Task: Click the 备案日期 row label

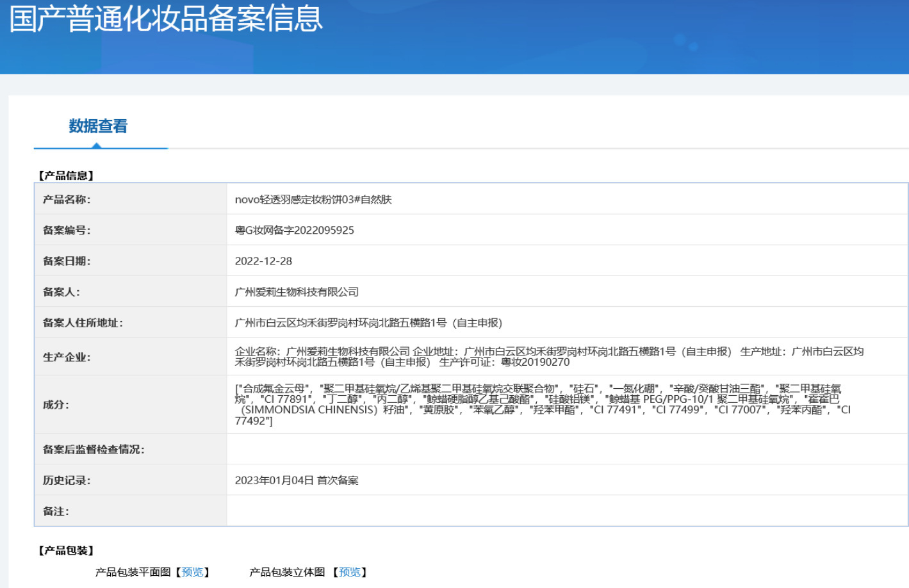Action: coord(67,261)
